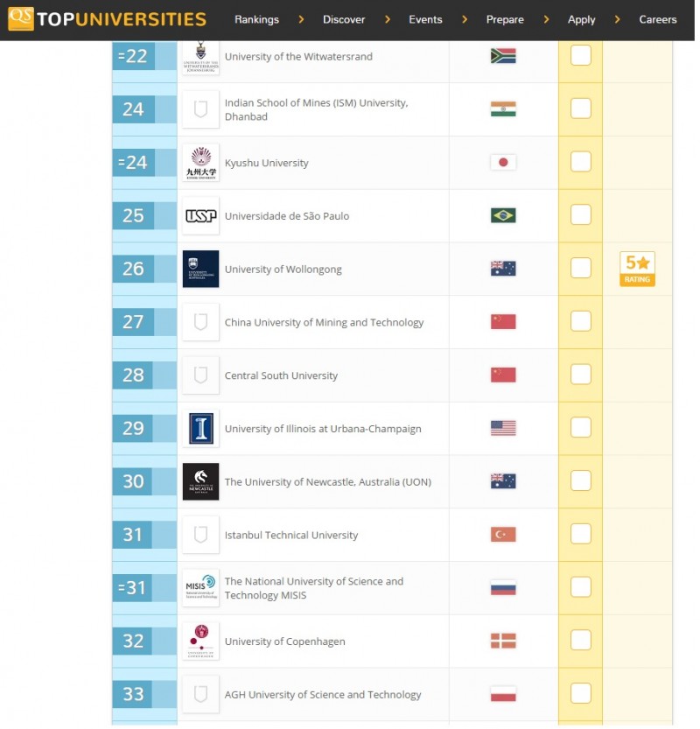Click the University of Newcastle logo
This screenshot has width=700, height=729.
200,481
